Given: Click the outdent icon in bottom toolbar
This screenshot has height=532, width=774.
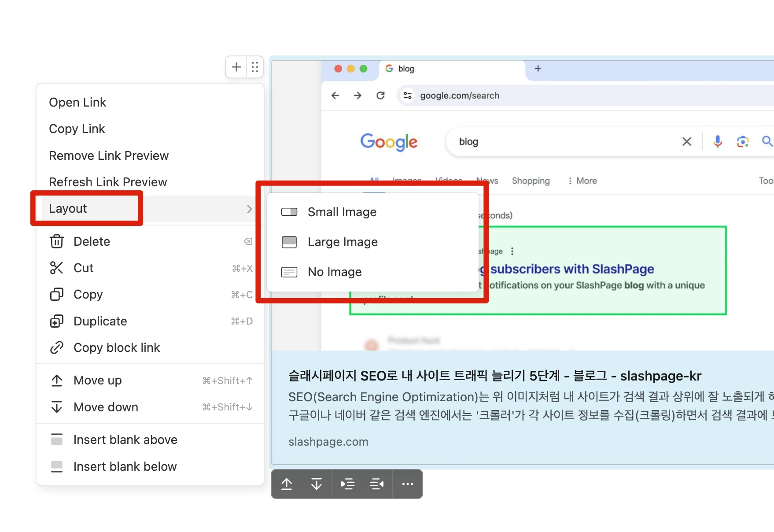Looking at the screenshot, I should pos(377,484).
